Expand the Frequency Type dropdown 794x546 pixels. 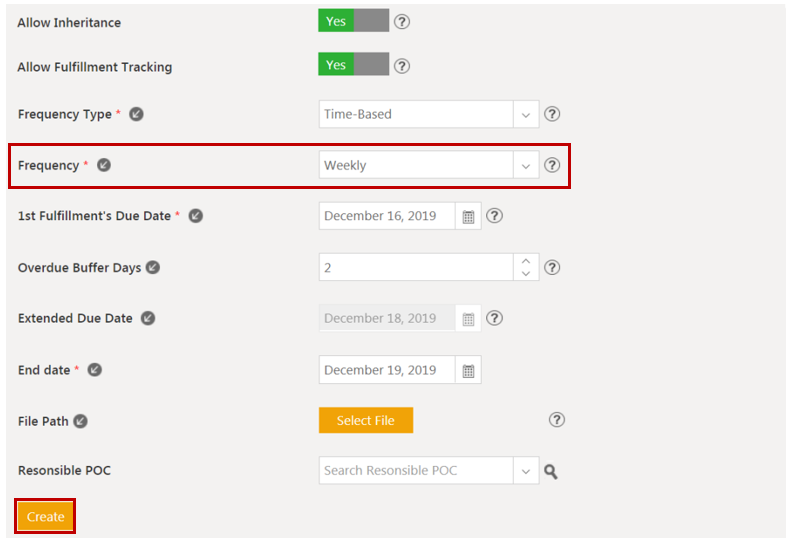526,114
